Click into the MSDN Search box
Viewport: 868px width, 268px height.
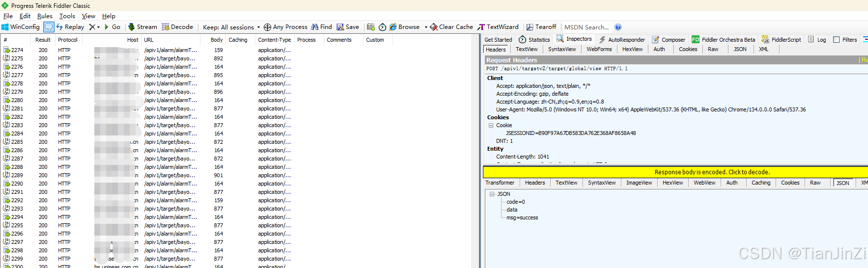(x=587, y=27)
